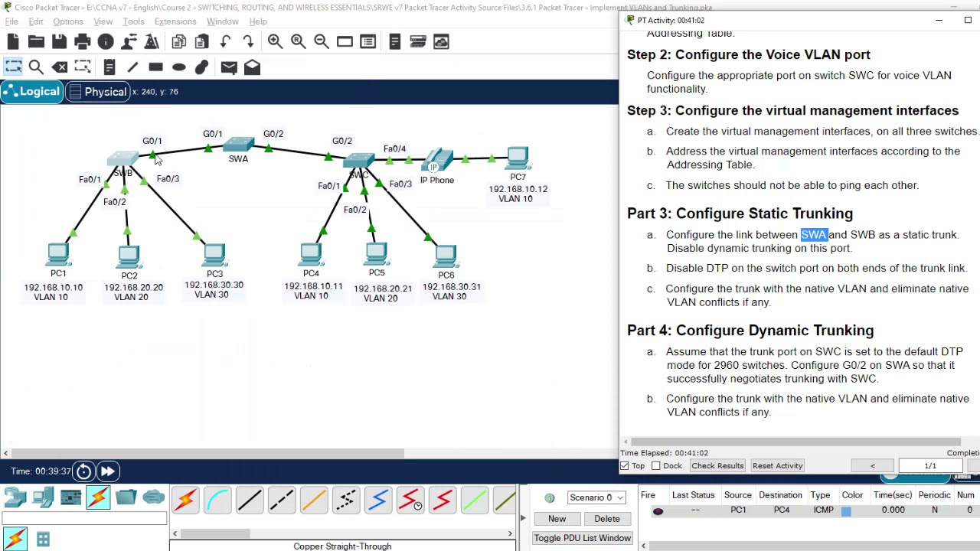
Task: Open the Scenario 0 dropdown
Action: [595, 497]
